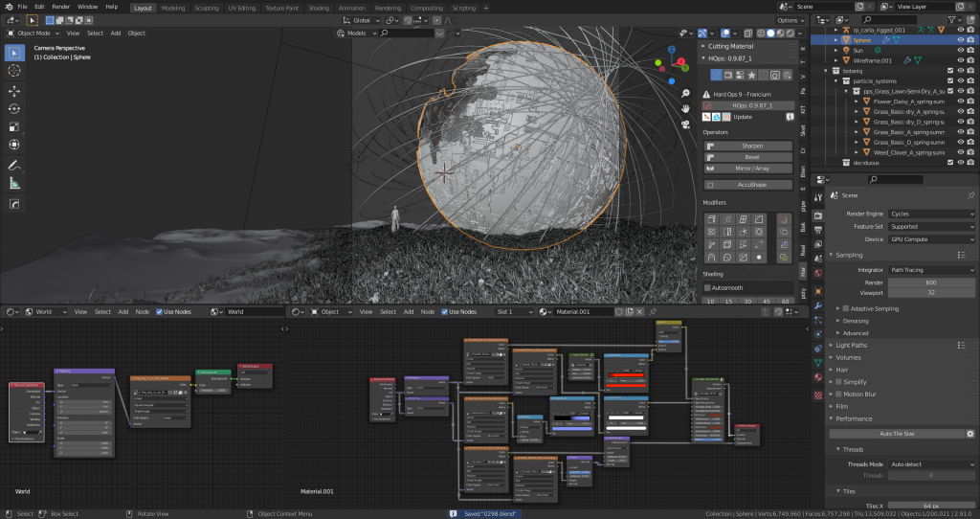This screenshot has width=980, height=519.
Task: Open the Modifier wrench properties tab
Action: (818, 305)
